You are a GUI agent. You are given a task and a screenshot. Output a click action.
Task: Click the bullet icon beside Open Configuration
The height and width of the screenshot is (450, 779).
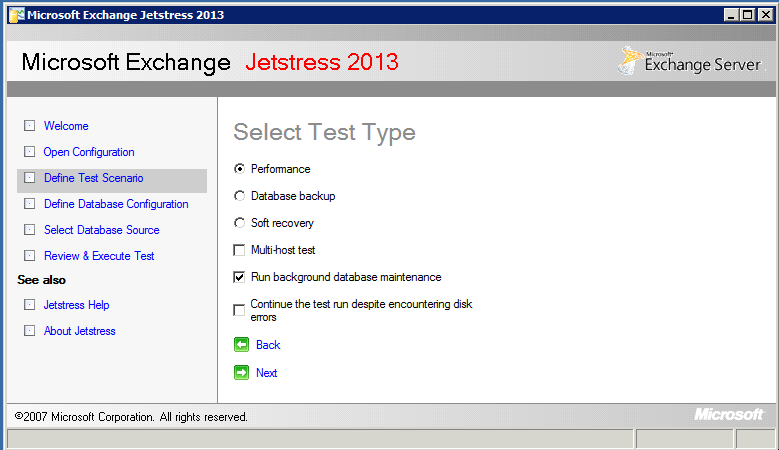(29, 152)
